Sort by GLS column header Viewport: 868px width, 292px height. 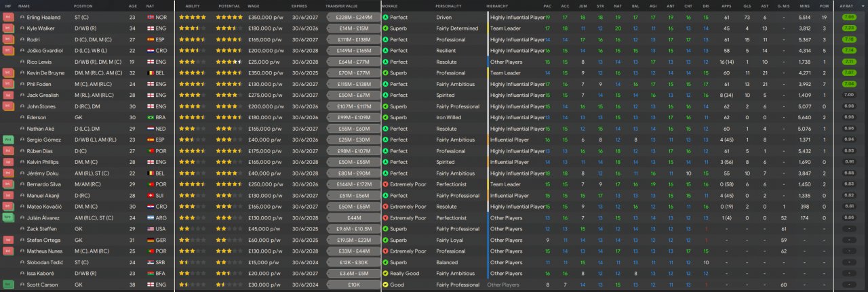(746, 5)
